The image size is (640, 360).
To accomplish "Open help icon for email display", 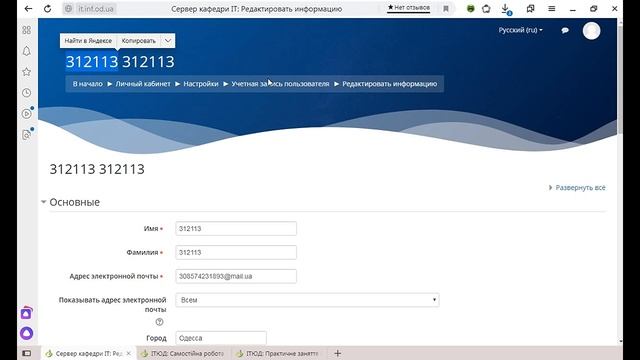I will [159, 322].
